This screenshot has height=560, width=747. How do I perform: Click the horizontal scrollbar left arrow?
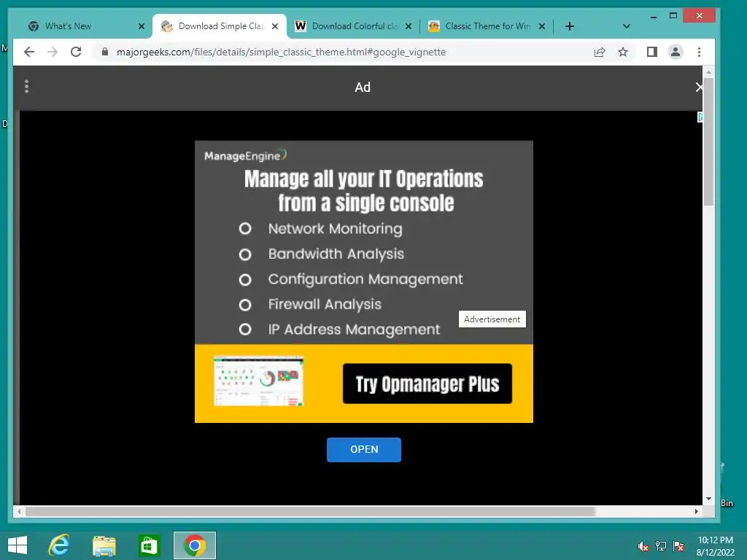(x=19, y=511)
